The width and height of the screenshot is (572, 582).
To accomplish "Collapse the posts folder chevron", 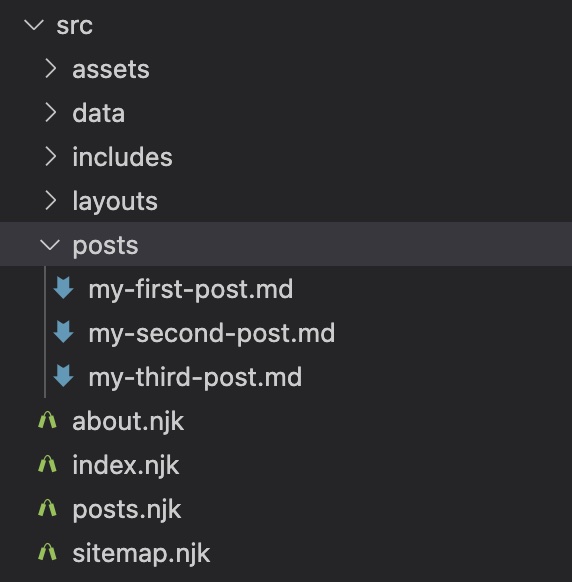I will (x=50, y=245).
